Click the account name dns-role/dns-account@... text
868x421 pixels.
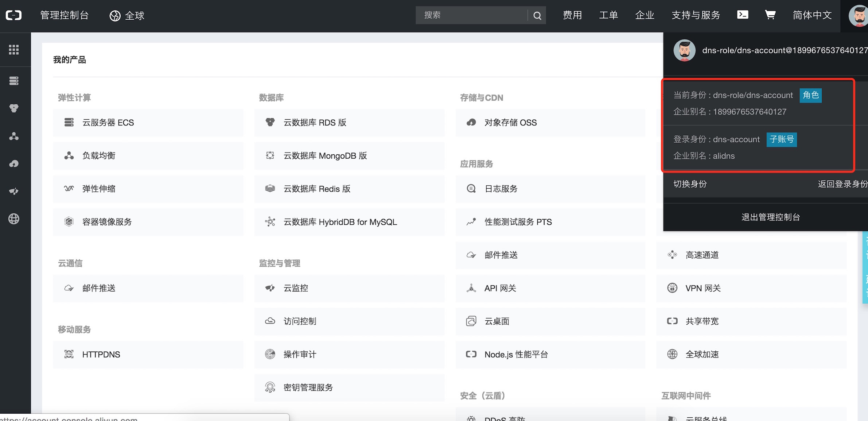click(785, 50)
